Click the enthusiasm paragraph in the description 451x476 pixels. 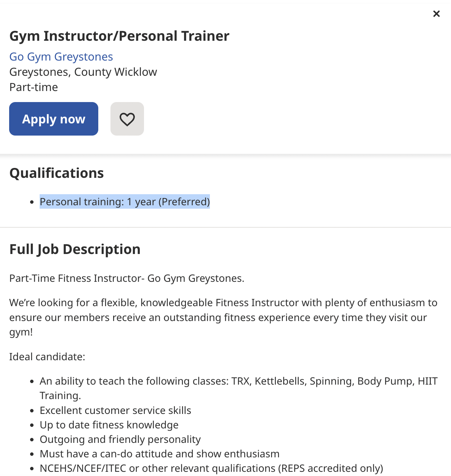[223, 317]
